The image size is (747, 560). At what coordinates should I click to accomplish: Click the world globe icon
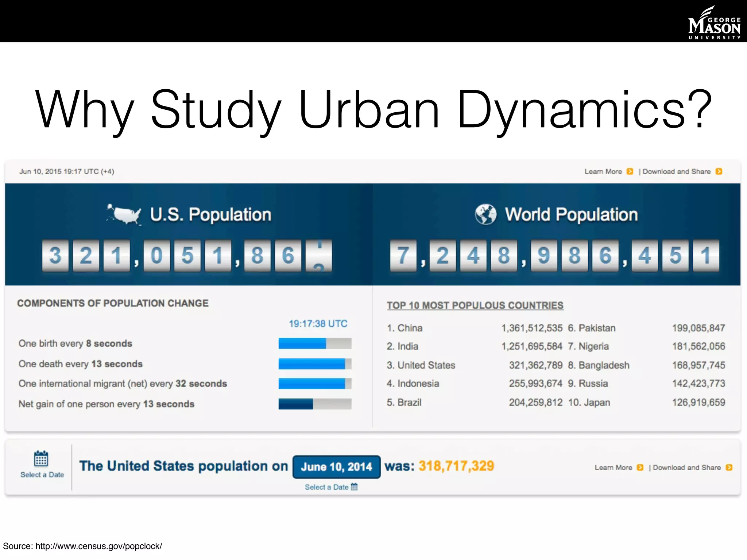tap(485, 214)
